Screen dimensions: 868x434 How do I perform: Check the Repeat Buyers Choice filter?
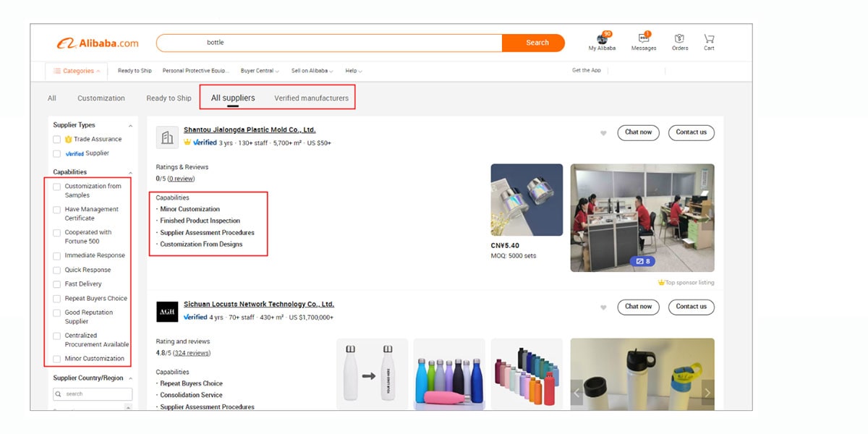click(57, 298)
